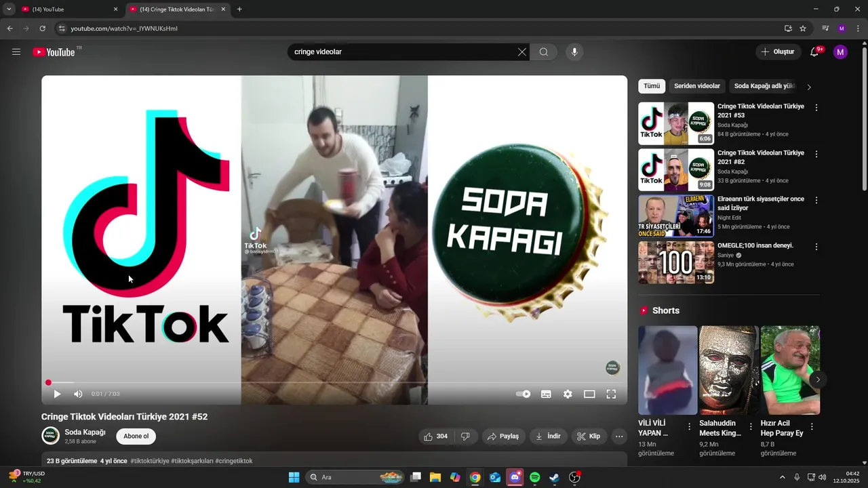Viewport: 868px width, 488px height.
Task: Click the #tiktoktürkiye hashtag
Action: click(150, 461)
